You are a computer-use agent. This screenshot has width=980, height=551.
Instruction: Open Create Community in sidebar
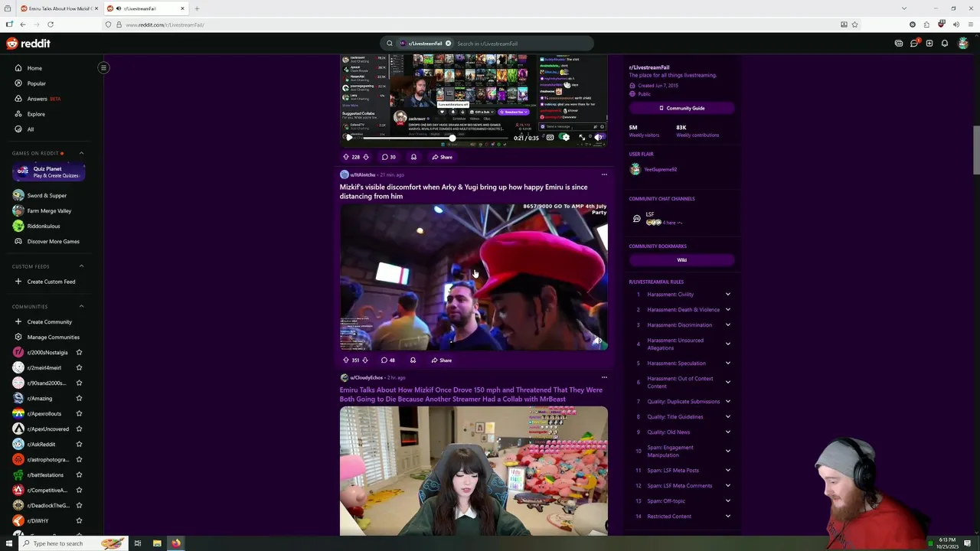tap(49, 321)
